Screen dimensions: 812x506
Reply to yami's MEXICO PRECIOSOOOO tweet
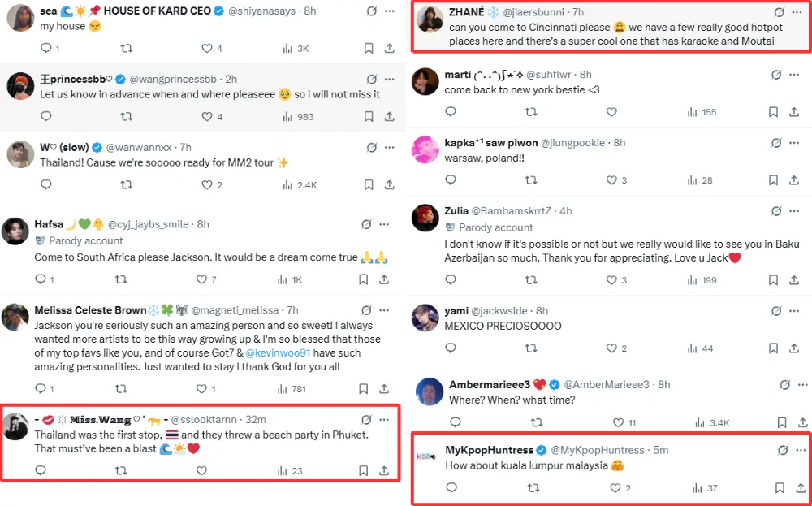pos(451,348)
